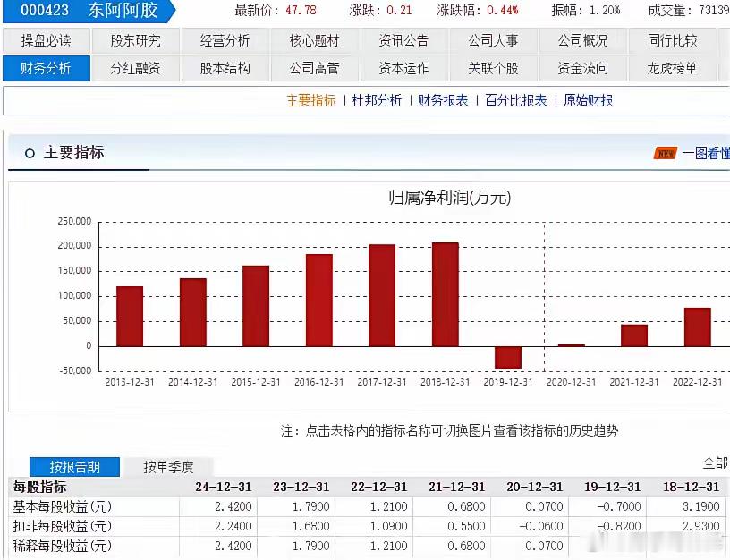Viewport: 730px width, 560px height.
Task: Click the 扣非每股收益(元) indicator name
Action: point(63,526)
